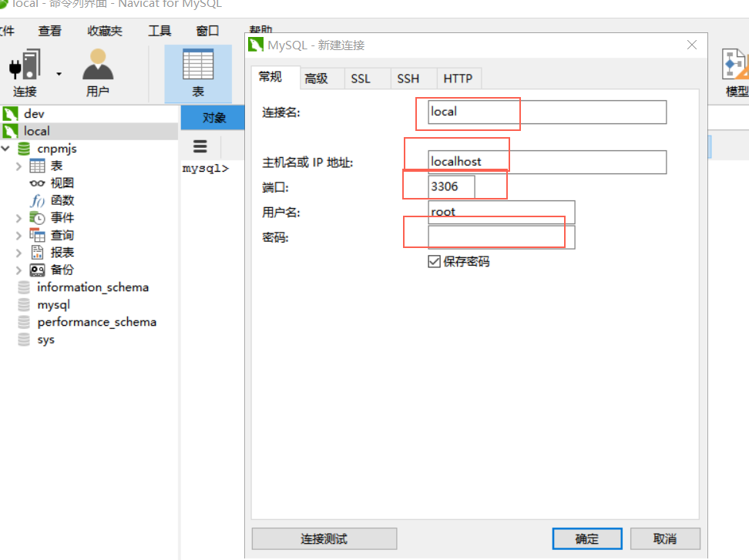Close the MySQL 新建连接 dialog
This screenshot has height=560, width=749.
click(692, 45)
